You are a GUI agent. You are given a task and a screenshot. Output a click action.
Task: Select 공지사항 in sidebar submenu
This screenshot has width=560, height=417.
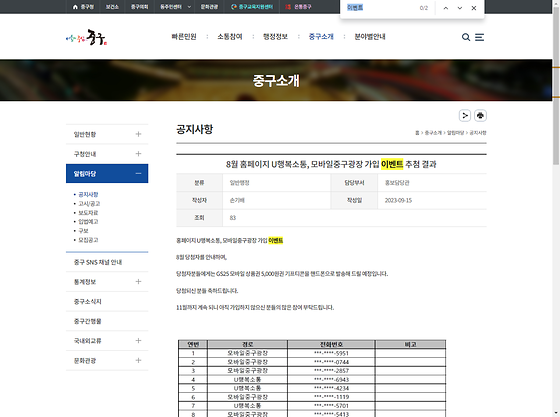pos(88,195)
